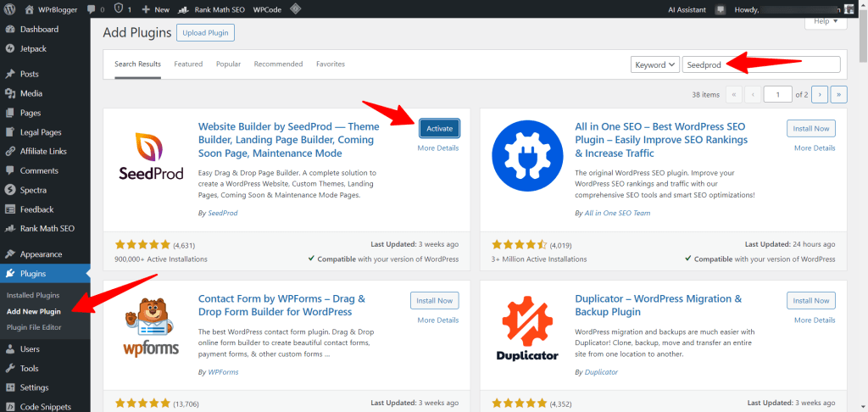Open Rank Math SEO admin bar item
The image size is (868, 412).
(x=211, y=9)
